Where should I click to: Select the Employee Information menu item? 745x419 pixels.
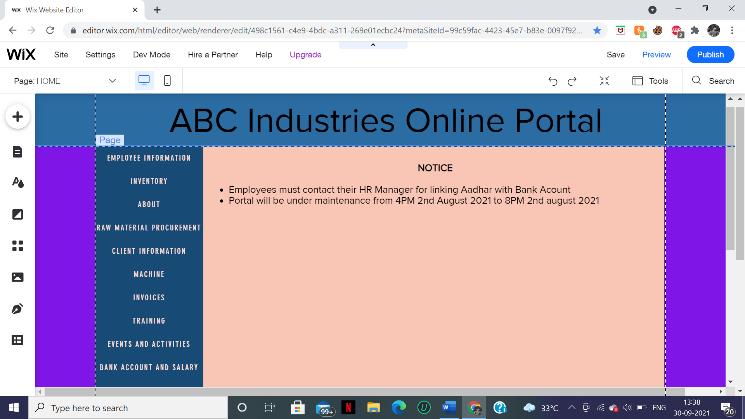pos(149,158)
